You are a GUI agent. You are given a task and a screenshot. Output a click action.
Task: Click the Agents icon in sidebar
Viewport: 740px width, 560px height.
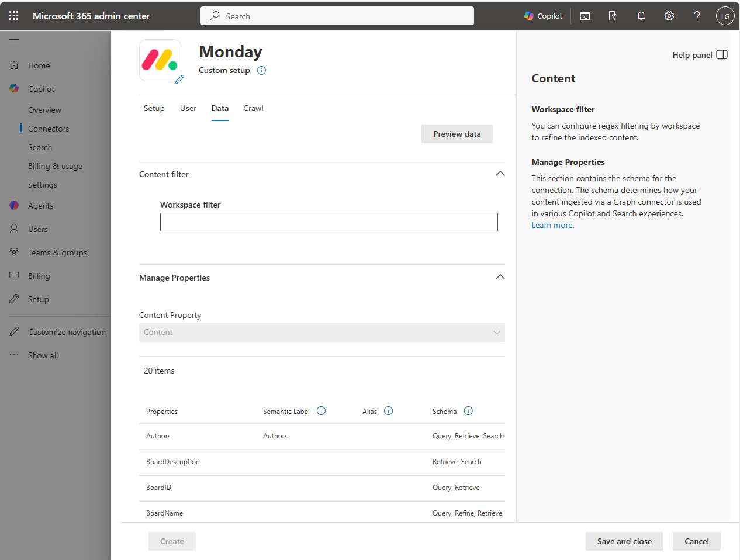point(14,205)
